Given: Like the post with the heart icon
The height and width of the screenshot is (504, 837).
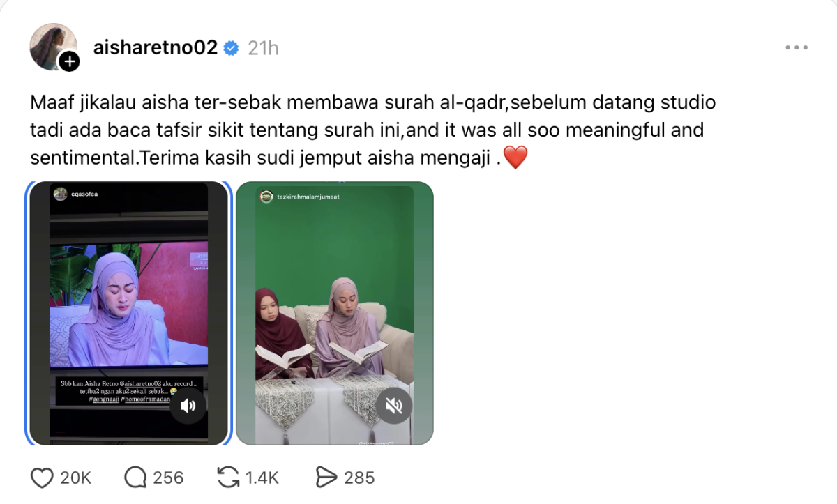Looking at the screenshot, I should 43,478.
